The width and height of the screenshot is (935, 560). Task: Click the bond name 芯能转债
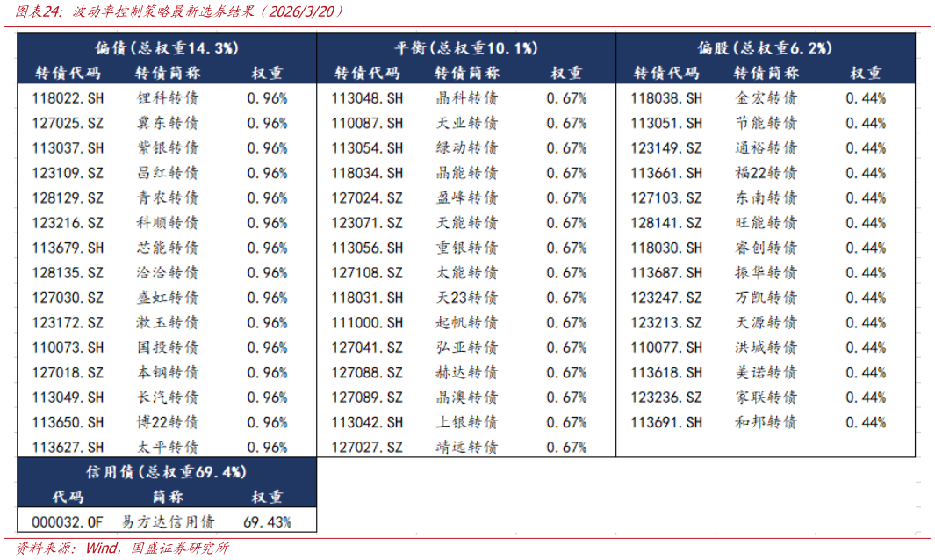(x=168, y=248)
